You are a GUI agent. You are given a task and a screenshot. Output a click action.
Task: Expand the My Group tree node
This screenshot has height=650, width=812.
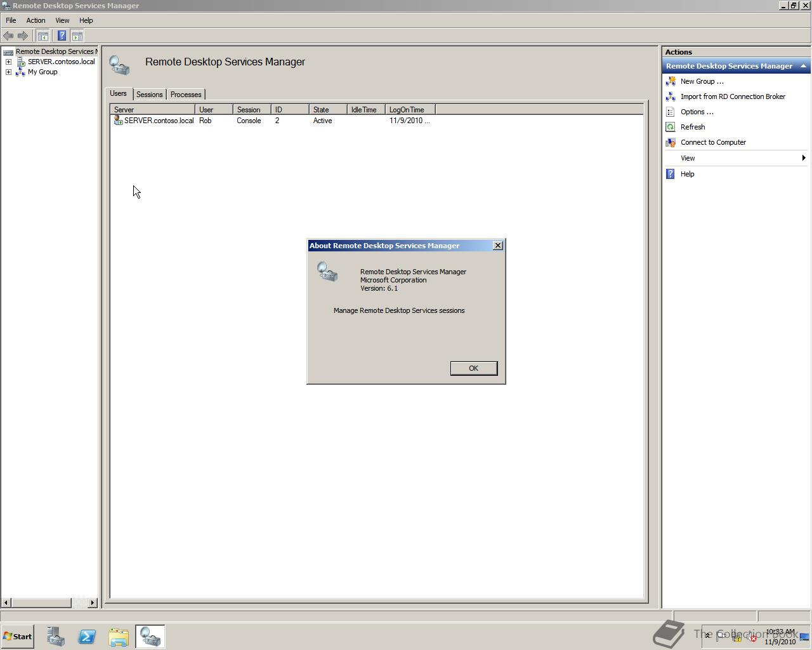point(8,72)
